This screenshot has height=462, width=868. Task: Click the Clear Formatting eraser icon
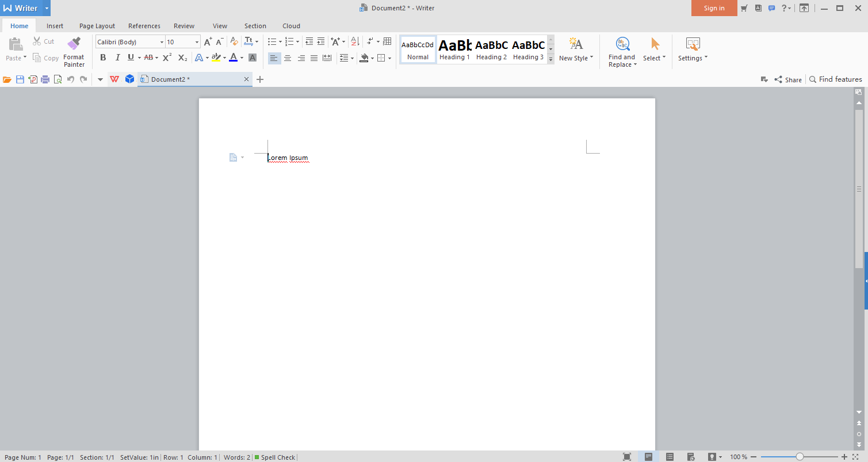(234, 41)
